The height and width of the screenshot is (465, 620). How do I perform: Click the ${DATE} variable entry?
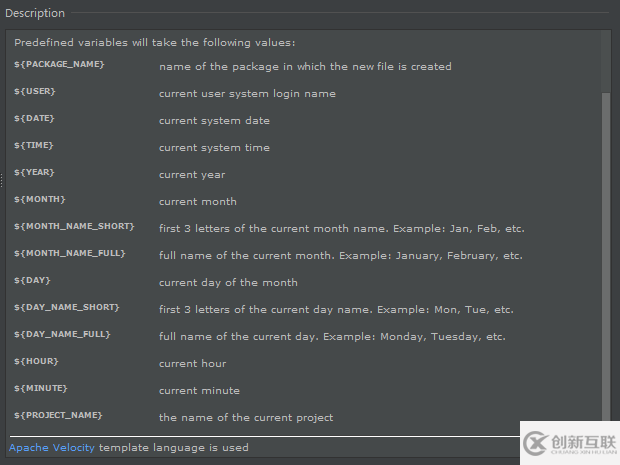coord(35,119)
